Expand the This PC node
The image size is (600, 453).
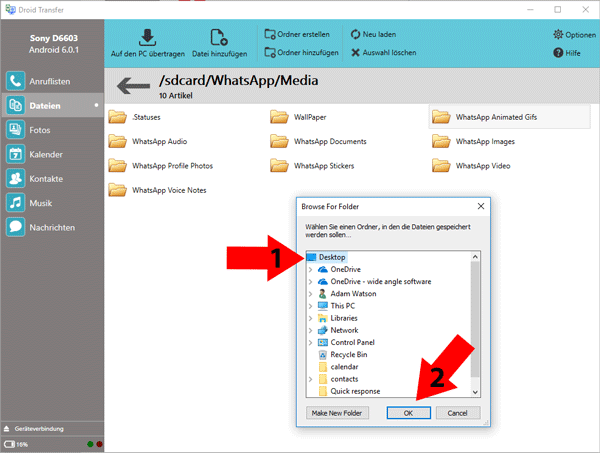click(310, 306)
